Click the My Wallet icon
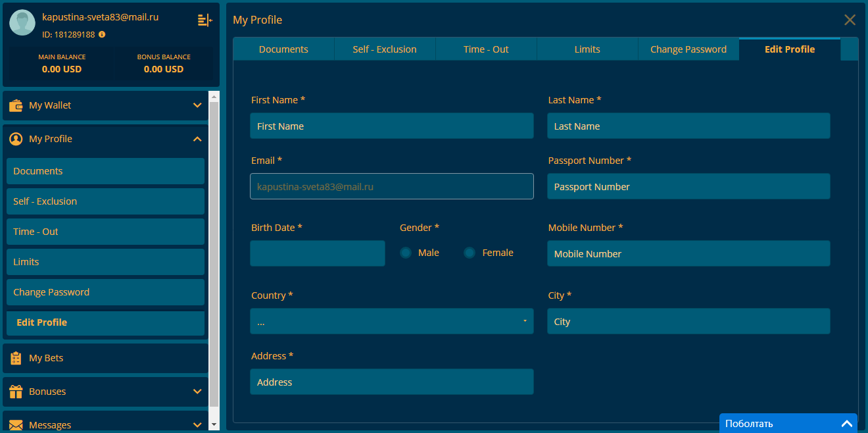 pyautogui.click(x=16, y=105)
